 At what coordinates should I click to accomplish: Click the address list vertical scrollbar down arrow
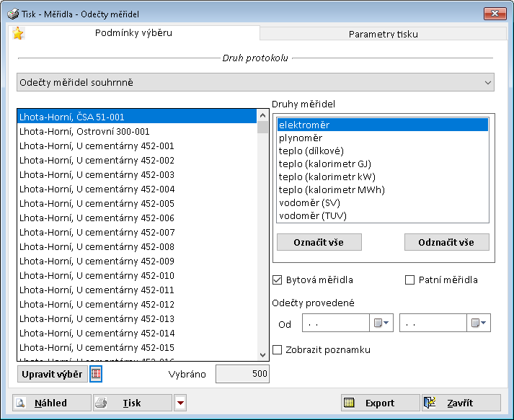point(263,354)
